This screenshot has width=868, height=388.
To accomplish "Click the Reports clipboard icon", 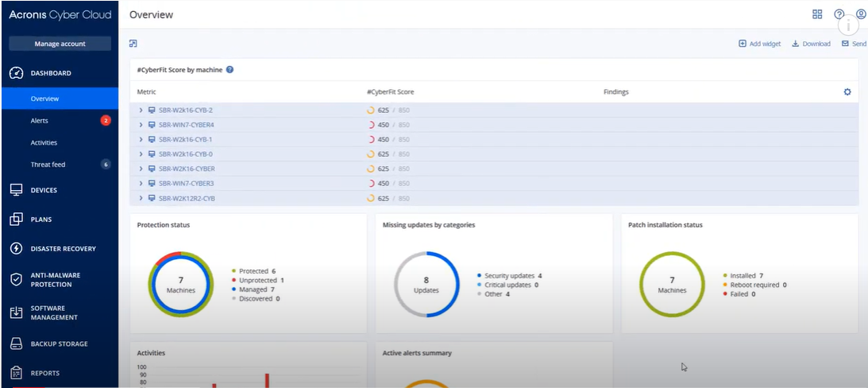I will point(17,373).
